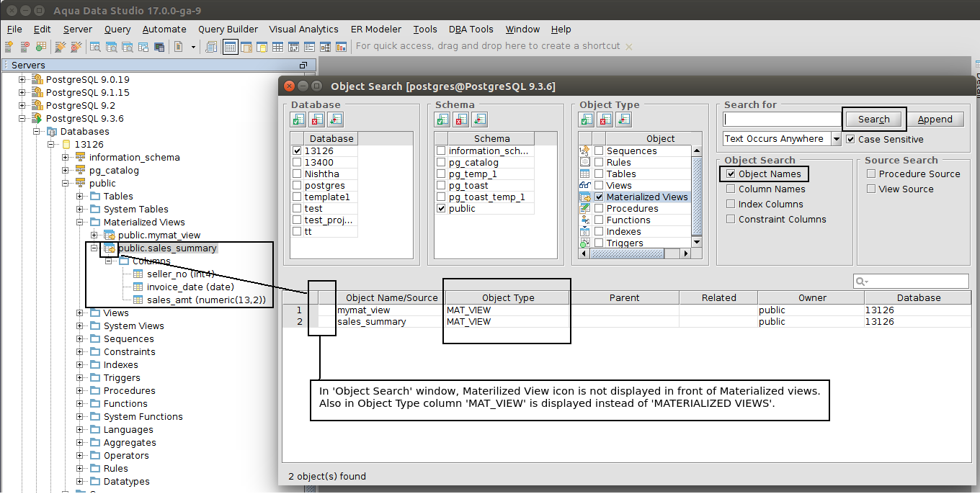Collapse the PostgreSQL 9.3.6 server node
Viewport: 980px width, 494px height.
click(x=22, y=119)
